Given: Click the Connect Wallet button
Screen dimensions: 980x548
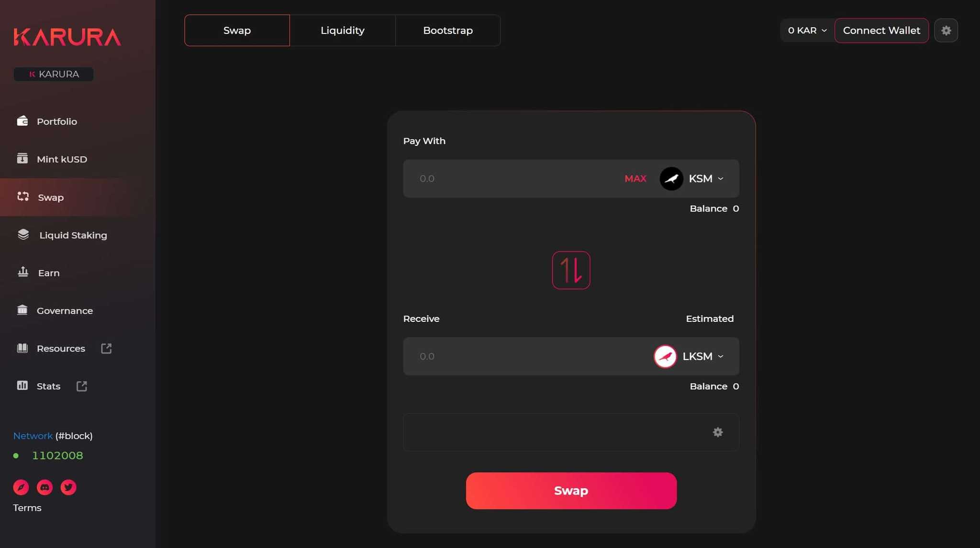Looking at the screenshot, I should click(882, 30).
